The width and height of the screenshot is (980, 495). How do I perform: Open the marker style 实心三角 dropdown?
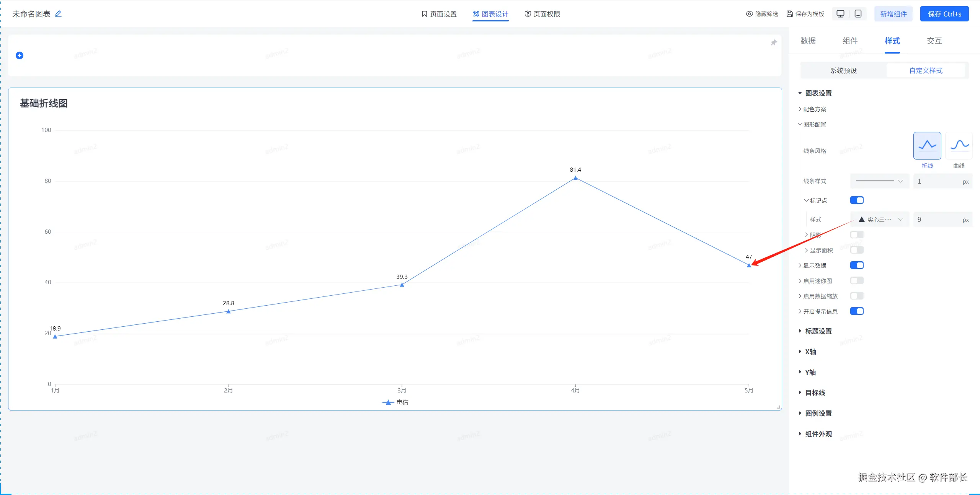pyautogui.click(x=880, y=220)
